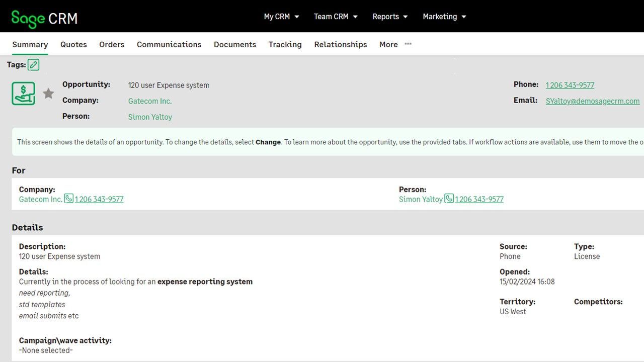Screen dimensions: 644x362
Task: Open the Reports dropdown menu
Action: (x=390, y=17)
